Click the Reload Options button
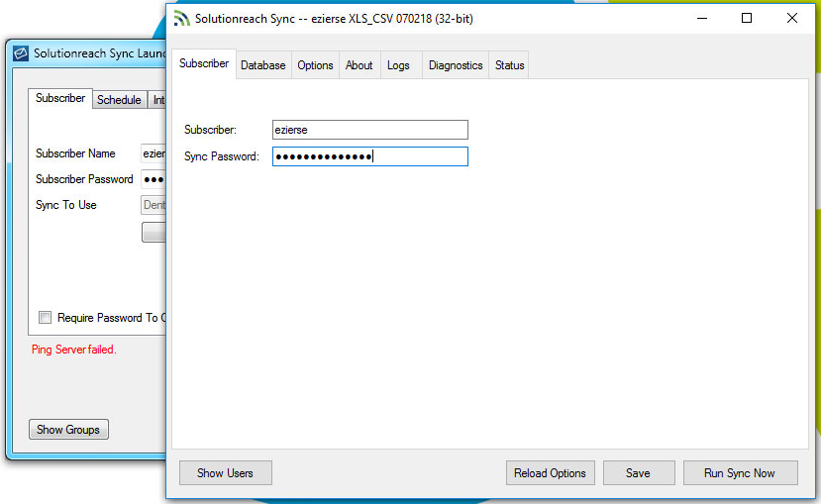Image resolution: width=821 pixels, height=504 pixels. (x=550, y=473)
